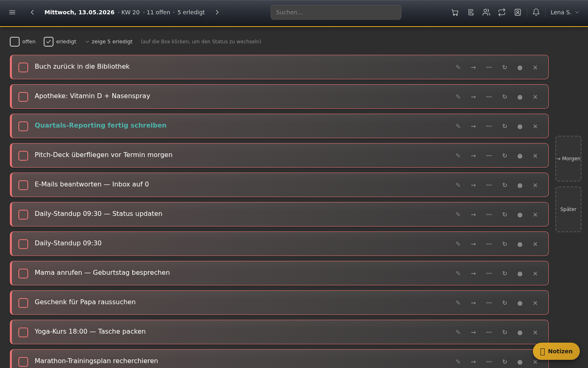The image size is (588, 368).
Task: Expand 'zeige 5 erledigt' list
Action: 109,42
